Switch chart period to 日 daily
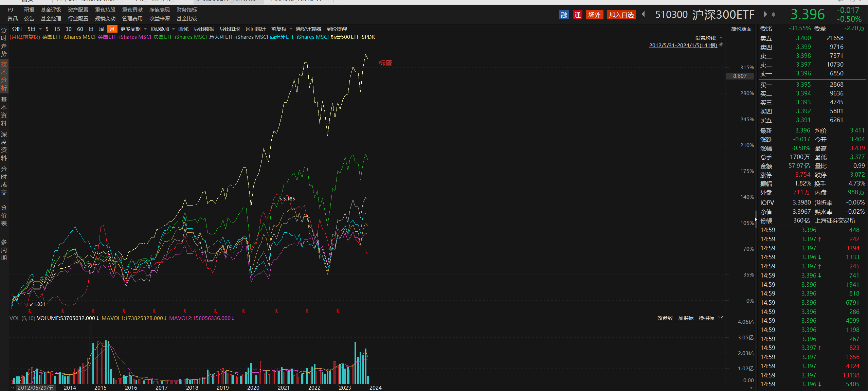The image size is (868, 391). [x=91, y=29]
